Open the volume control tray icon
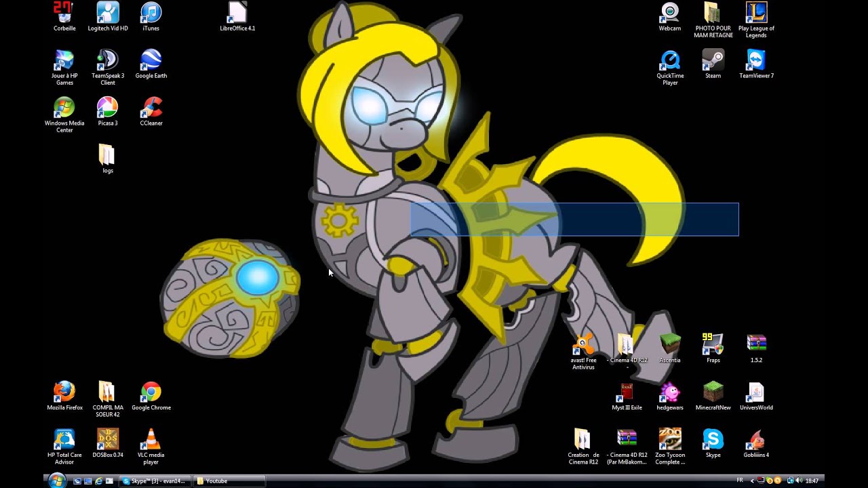 [797, 481]
